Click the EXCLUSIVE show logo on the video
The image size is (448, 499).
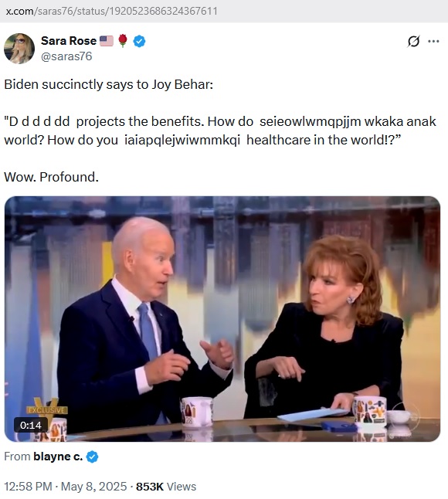pyautogui.click(x=47, y=409)
